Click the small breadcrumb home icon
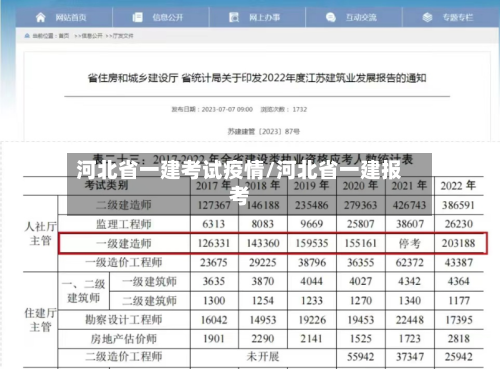500x369 pixels. coord(27,36)
